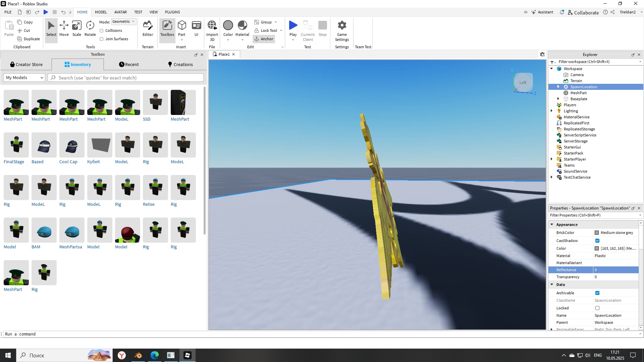Toggle the Anchor tool
This screenshot has width=644, height=362.
(264, 39)
